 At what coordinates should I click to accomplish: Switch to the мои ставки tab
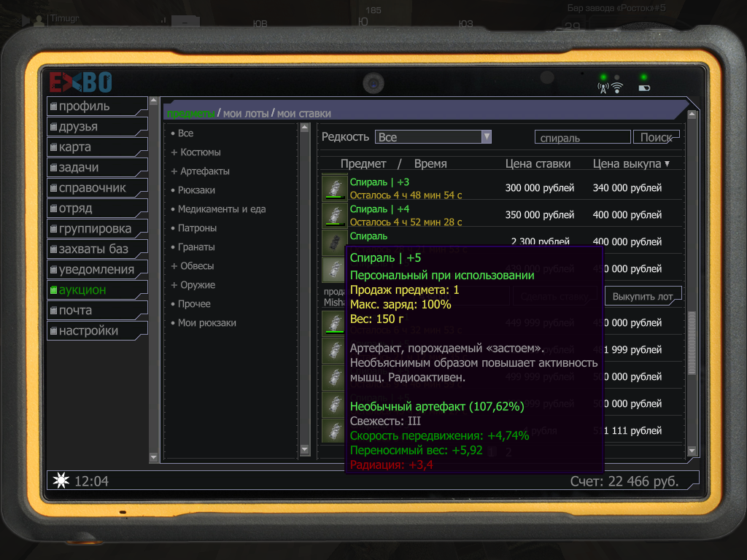(x=304, y=114)
